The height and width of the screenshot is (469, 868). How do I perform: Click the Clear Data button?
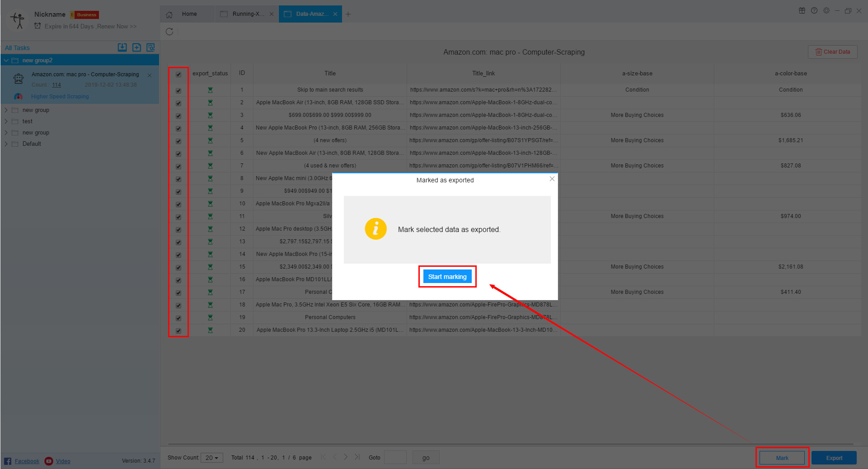(x=832, y=52)
